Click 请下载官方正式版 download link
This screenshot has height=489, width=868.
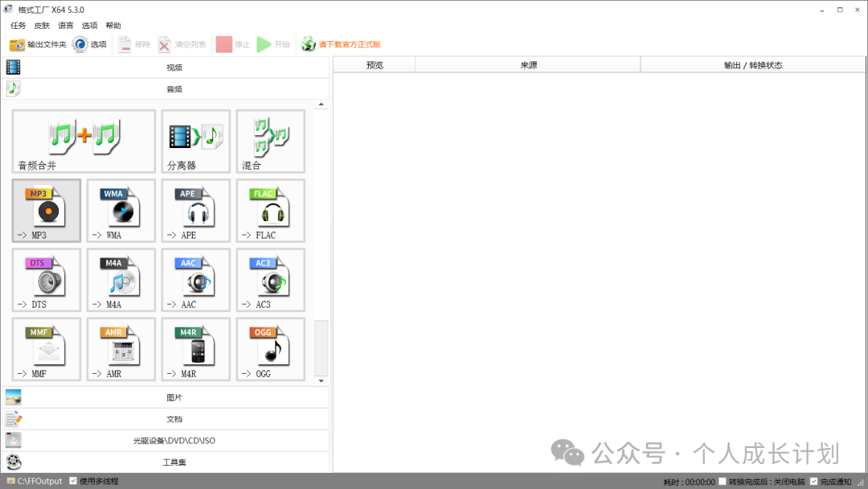coord(341,44)
